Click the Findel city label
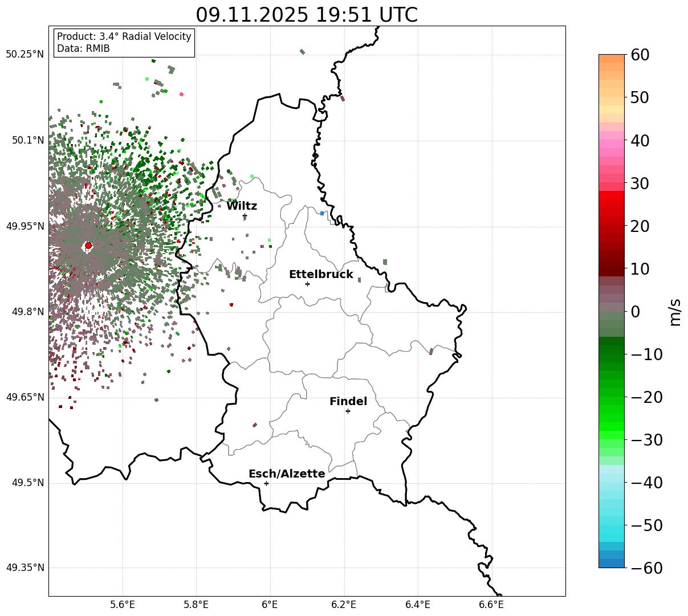Image resolution: width=688 pixels, height=616 pixels. pyautogui.click(x=348, y=402)
